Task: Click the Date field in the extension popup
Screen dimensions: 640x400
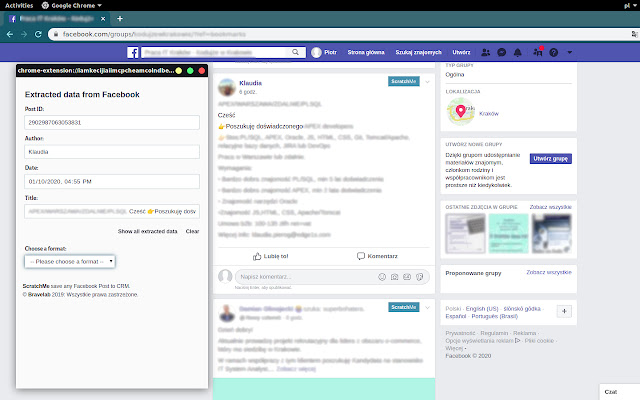Action: (112, 182)
